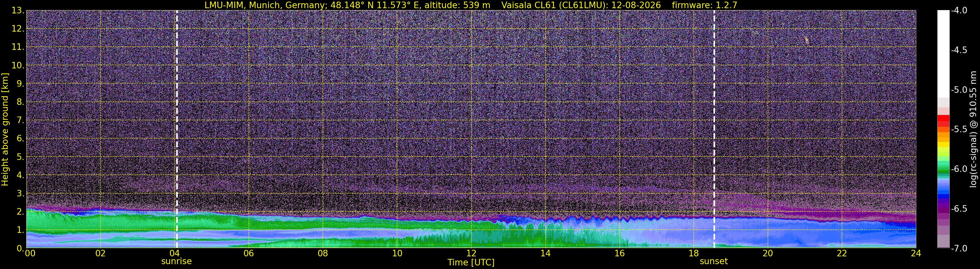Click the 'sunrise' label below the axis
Viewport: 980px width, 269px height.
coord(176,262)
